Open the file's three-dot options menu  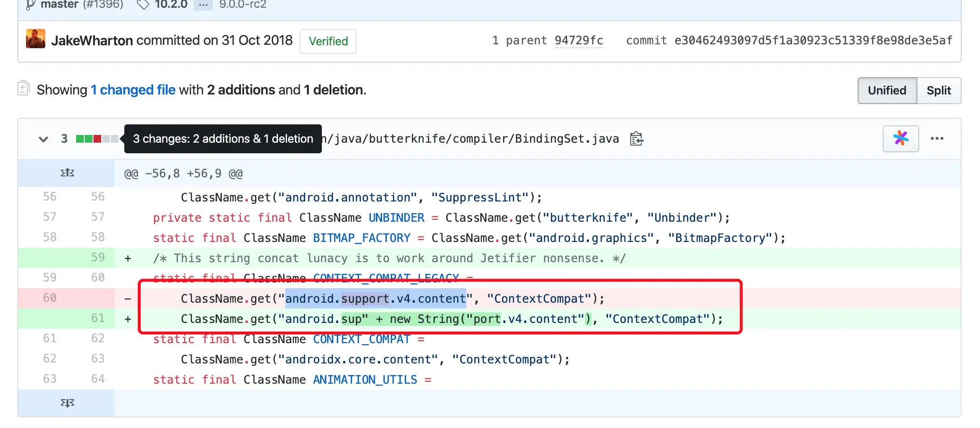coord(937,139)
